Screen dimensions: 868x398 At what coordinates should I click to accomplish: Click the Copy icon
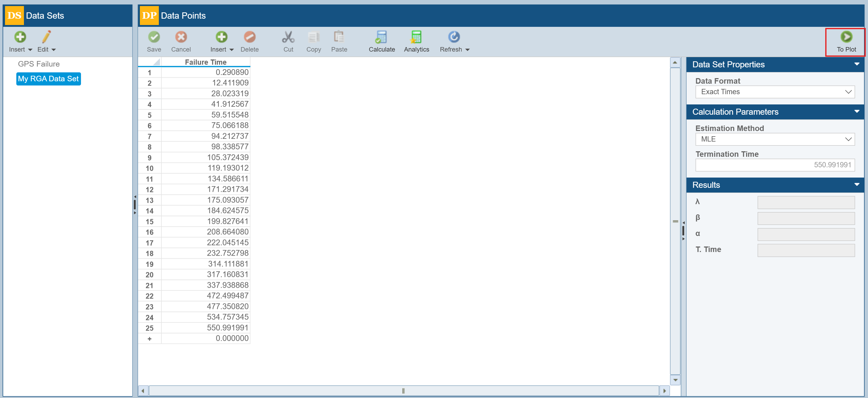tap(313, 37)
